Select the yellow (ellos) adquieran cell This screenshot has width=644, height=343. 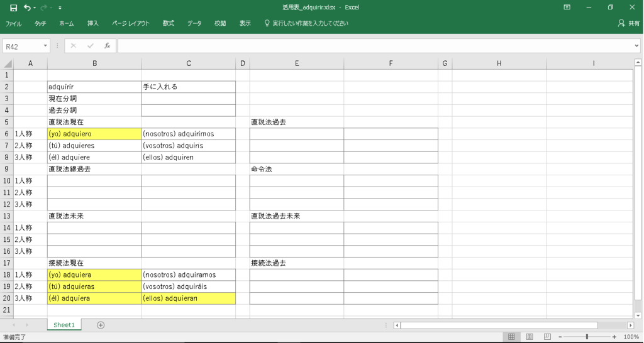[189, 298]
